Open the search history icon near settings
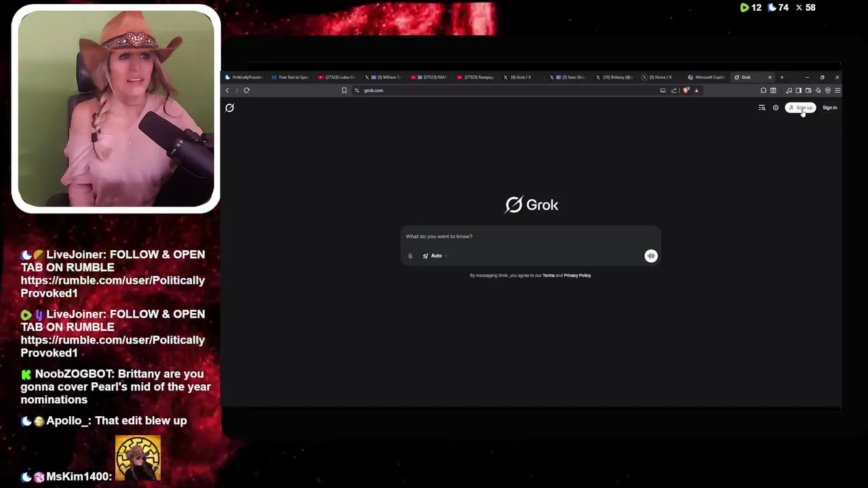 pyautogui.click(x=762, y=108)
